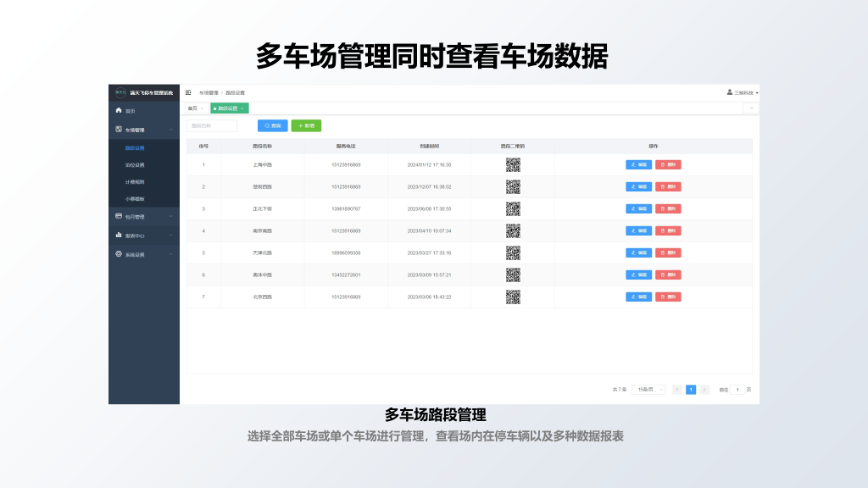The image size is (868, 488).
Task: Collapse sidebar with the hamburger icon
Action: (x=188, y=92)
